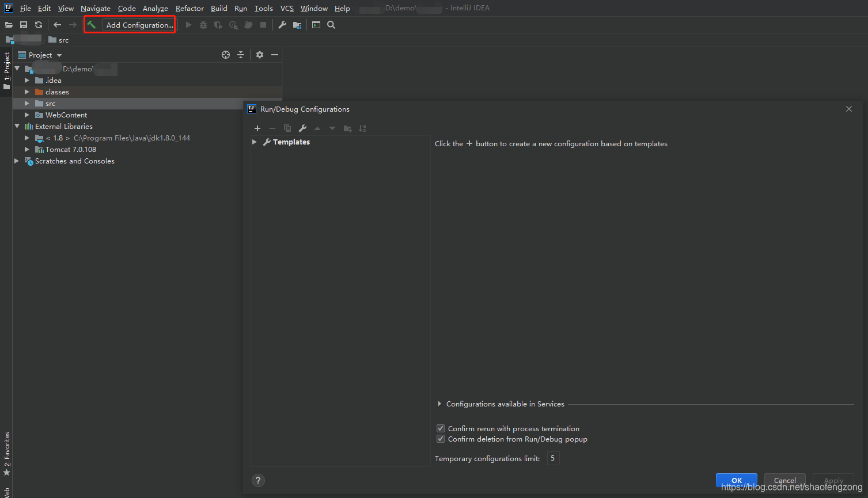The image size is (868, 498).
Task: Click the Save All disk icon
Action: tap(24, 25)
